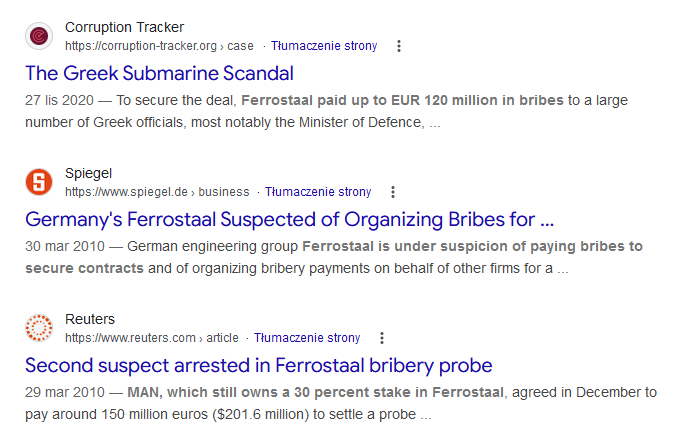This screenshot has width=679, height=448.
Task: Click the Spiegel orange site favicon
Action: pyautogui.click(x=39, y=182)
